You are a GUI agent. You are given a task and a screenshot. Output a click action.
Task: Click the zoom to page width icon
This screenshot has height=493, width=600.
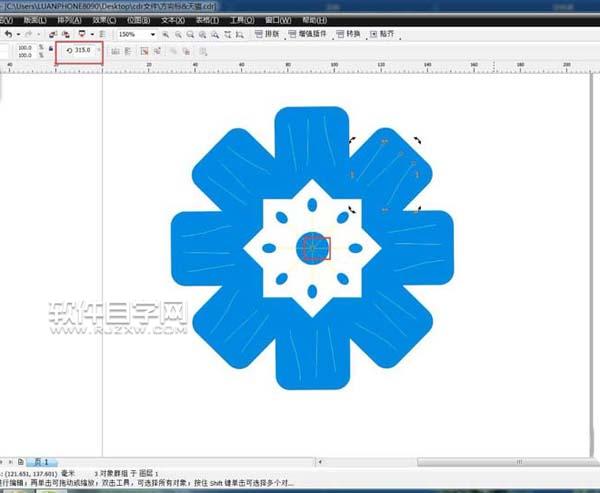click(228, 35)
